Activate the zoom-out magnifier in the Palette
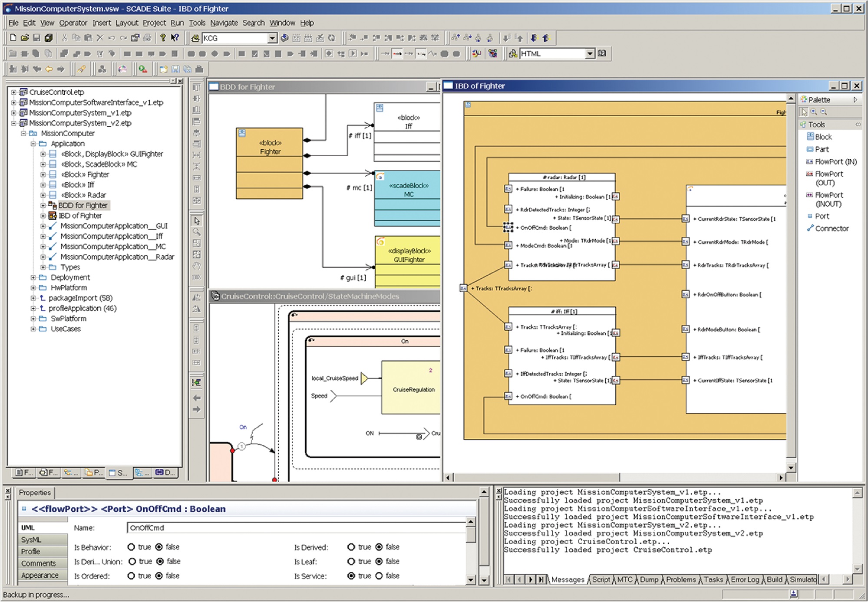 (824, 112)
